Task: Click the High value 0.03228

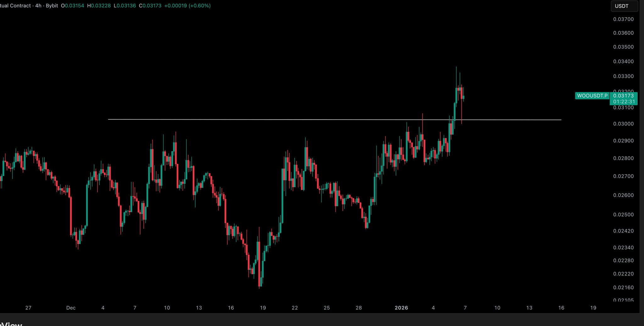Action: pos(101,6)
